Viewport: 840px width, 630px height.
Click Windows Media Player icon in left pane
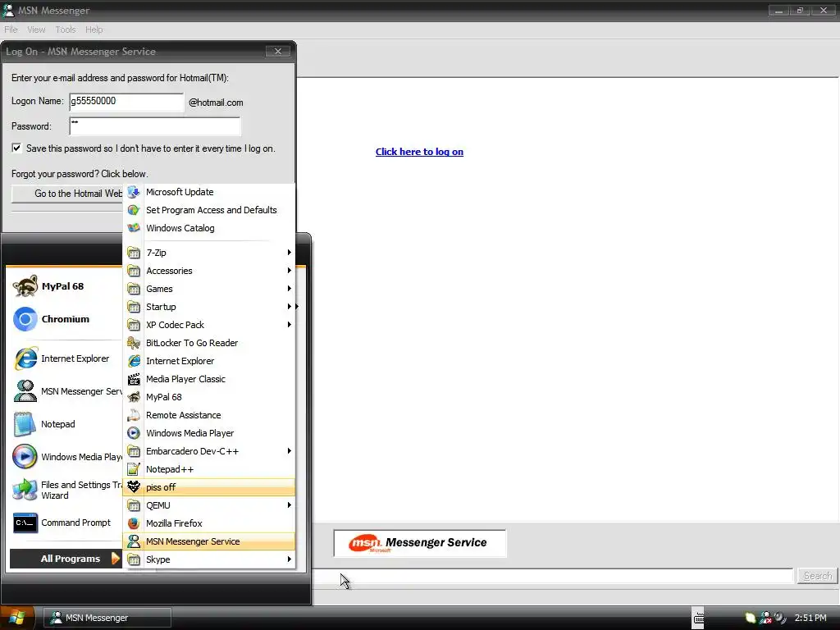pyautogui.click(x=25, y=457)
